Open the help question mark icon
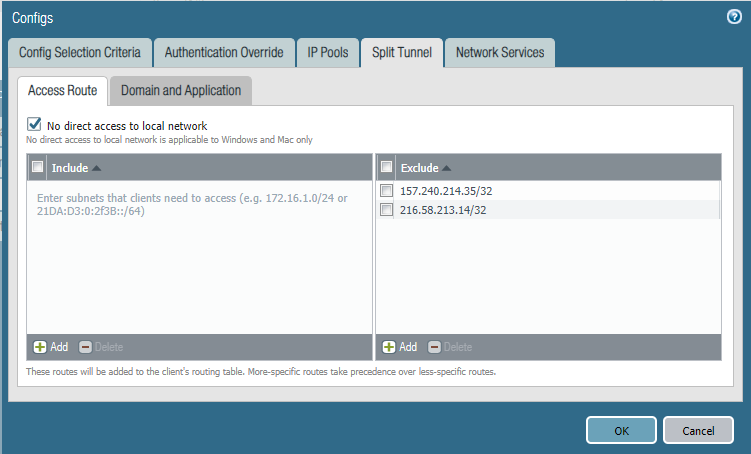The image size is (751, 454). coord(734,17)
